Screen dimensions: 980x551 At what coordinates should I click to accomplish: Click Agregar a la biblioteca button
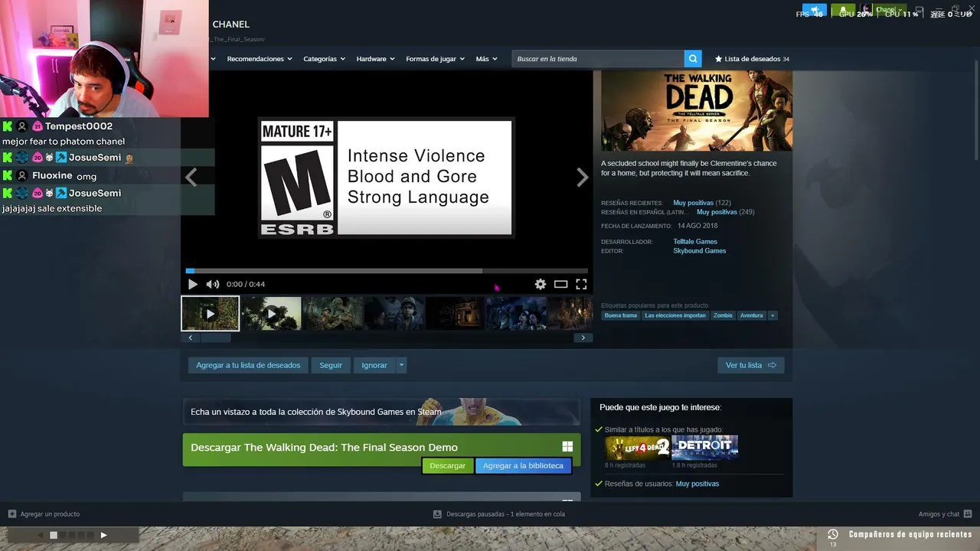click(x=523, y=465)
